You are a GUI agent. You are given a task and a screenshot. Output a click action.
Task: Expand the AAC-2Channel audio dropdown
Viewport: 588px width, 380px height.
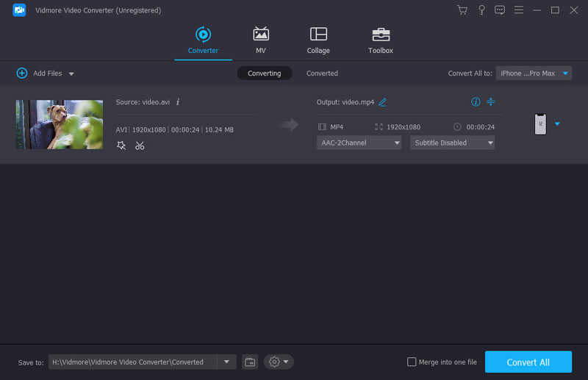359,143
